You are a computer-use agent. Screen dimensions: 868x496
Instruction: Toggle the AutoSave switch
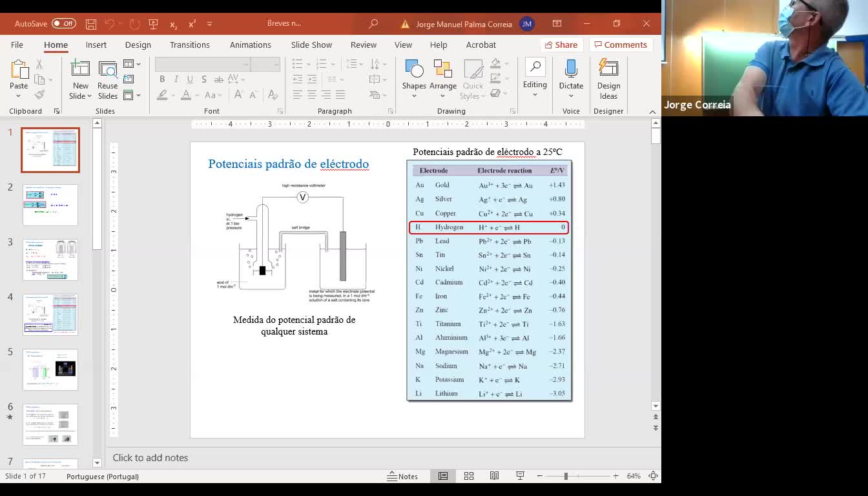point(64,24)
